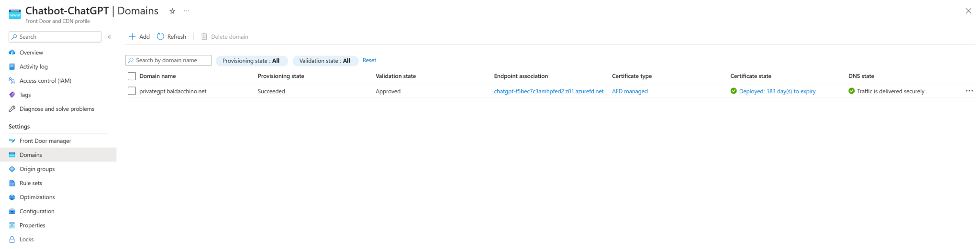The height and width of the screenshot is (249, 980).
Task: Click the trash can icon
Action: point(204,37)
